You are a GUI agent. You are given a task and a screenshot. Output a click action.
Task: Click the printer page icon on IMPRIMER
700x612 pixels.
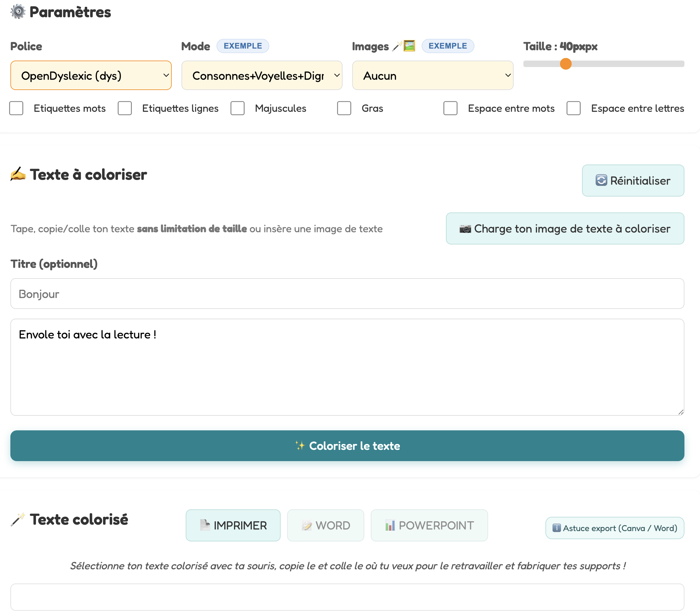coord(205,525)
